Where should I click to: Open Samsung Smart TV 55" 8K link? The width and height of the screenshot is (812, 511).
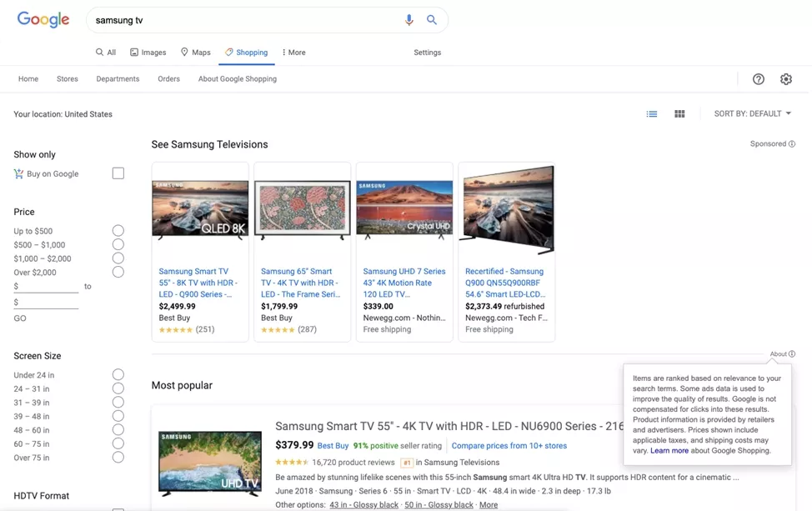coord(198,283)
